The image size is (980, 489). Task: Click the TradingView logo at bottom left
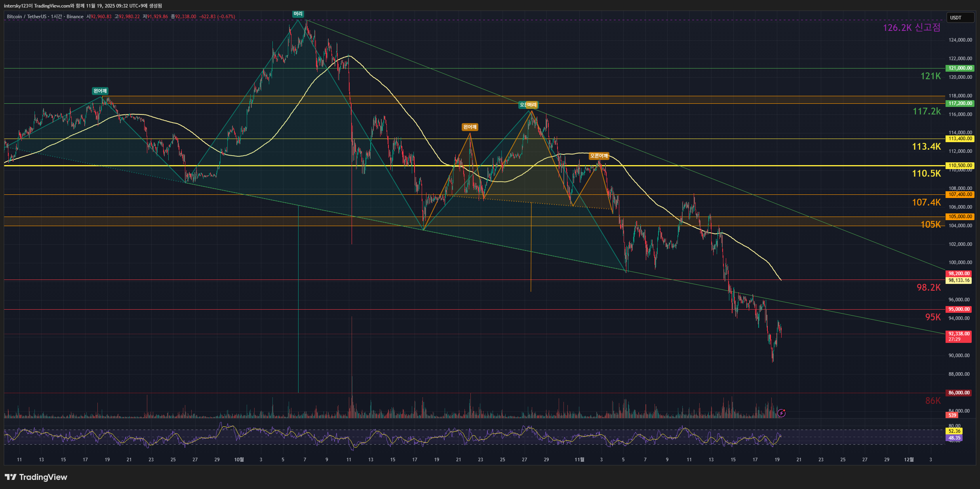tap(36, 477)
